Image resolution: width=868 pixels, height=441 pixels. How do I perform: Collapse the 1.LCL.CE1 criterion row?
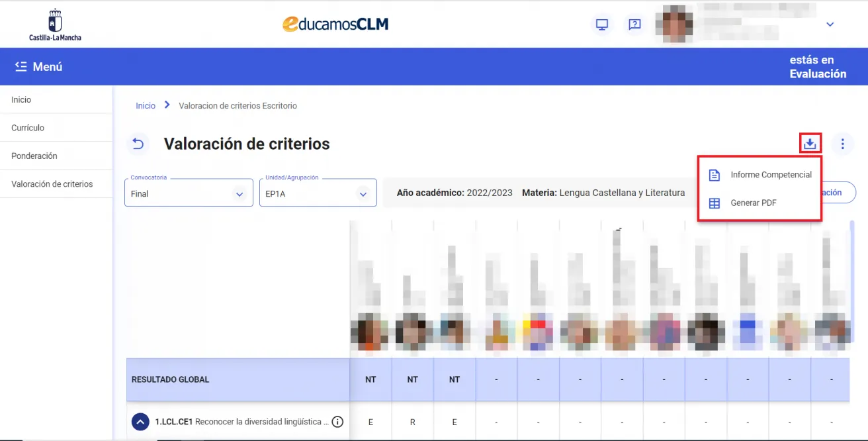pos(140,421)
